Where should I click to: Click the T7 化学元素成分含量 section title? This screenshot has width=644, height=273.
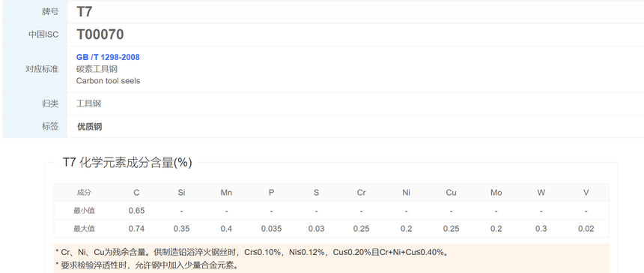[x=127, y=163]
